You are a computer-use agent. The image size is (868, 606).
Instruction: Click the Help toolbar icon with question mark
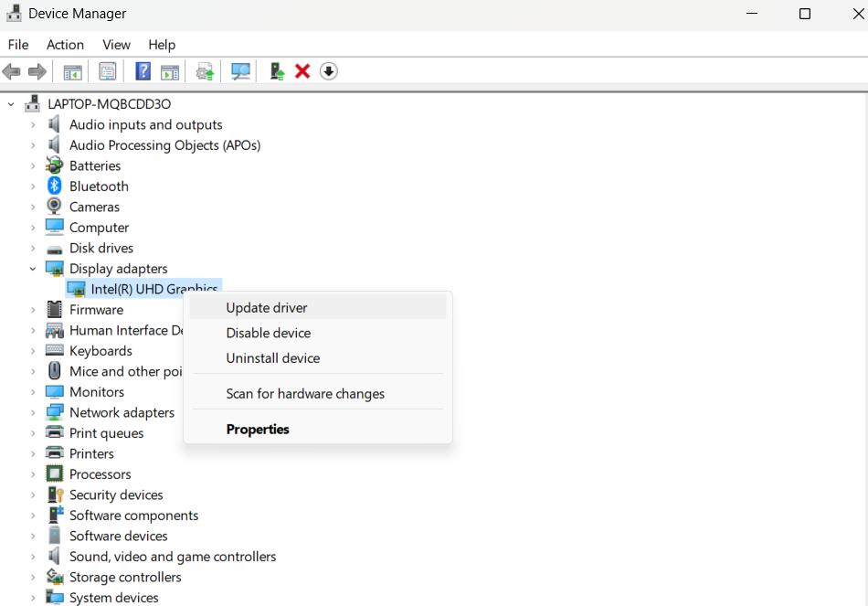143,71
